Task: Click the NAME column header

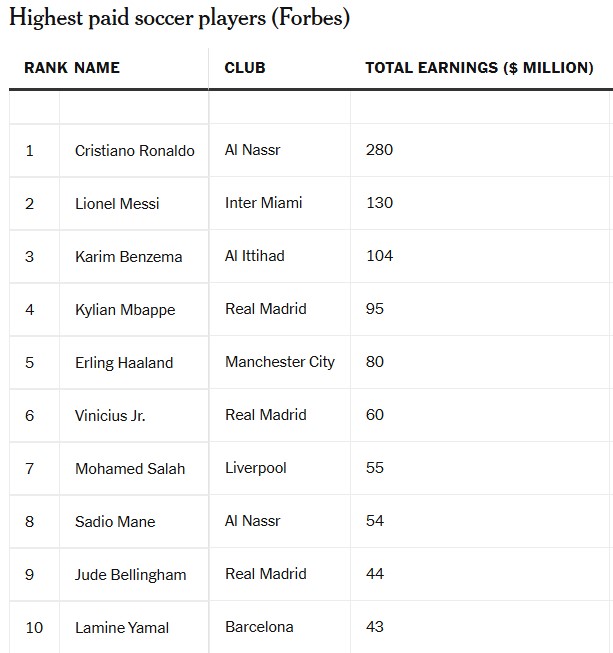Action: [97, 68]
